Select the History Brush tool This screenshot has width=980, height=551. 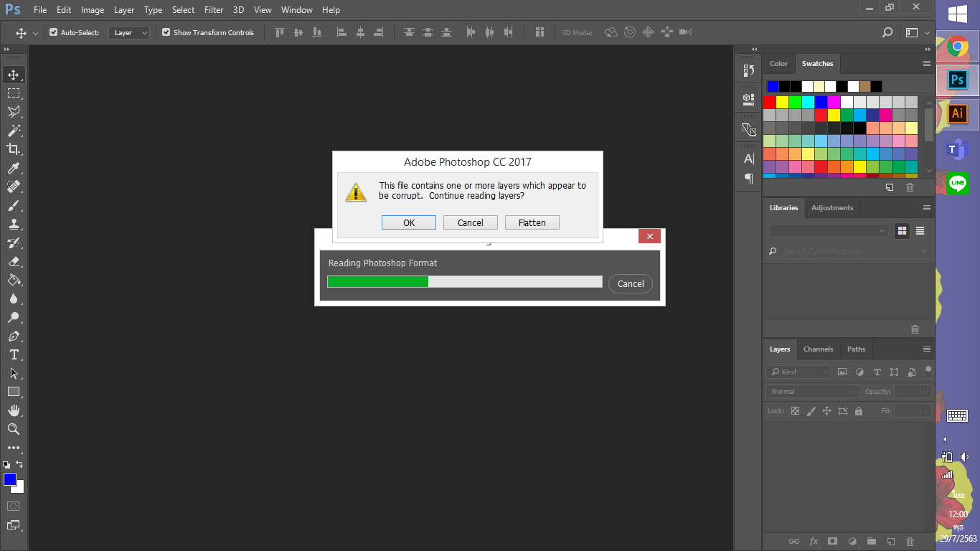pos(14,242)
